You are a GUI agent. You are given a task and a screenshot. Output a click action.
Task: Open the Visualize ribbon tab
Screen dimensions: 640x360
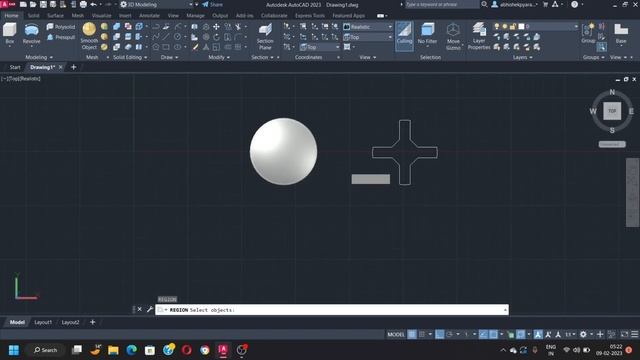pyautogui.click(x=102, y=16)
